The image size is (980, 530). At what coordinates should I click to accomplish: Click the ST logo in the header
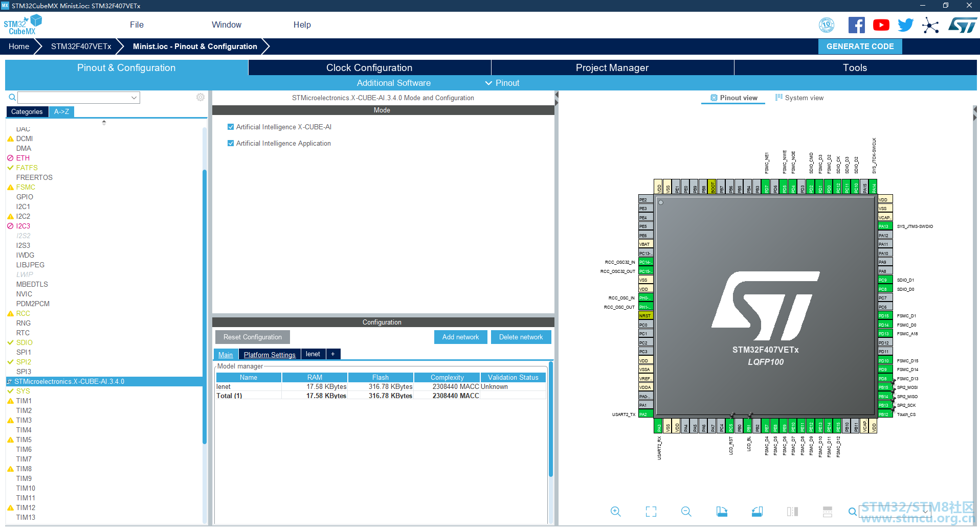point(963,25)
